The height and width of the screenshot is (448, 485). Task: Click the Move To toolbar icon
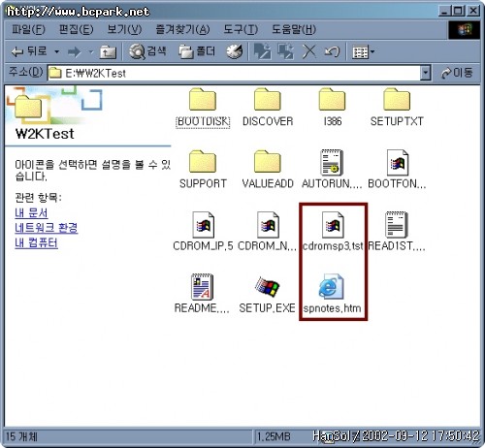click(x=262, y=51)
